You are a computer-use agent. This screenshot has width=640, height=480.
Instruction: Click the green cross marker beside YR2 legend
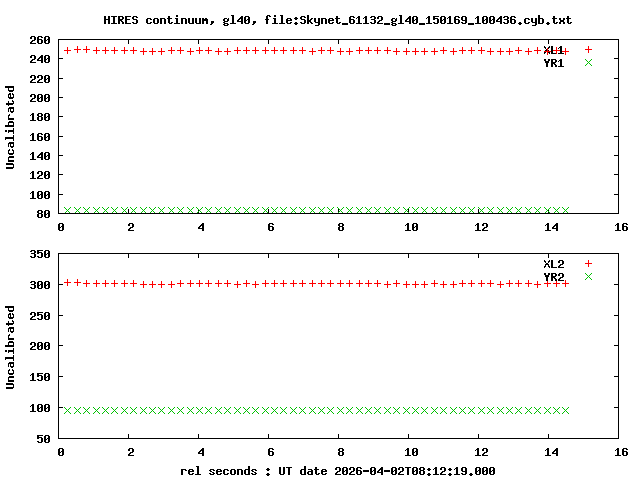click(588, 276)
